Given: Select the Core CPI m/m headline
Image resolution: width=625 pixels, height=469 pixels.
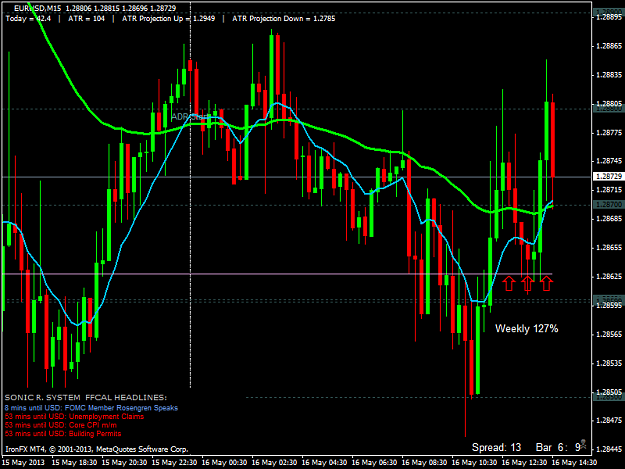Looking at the screenshot, I should click(61, 425).
